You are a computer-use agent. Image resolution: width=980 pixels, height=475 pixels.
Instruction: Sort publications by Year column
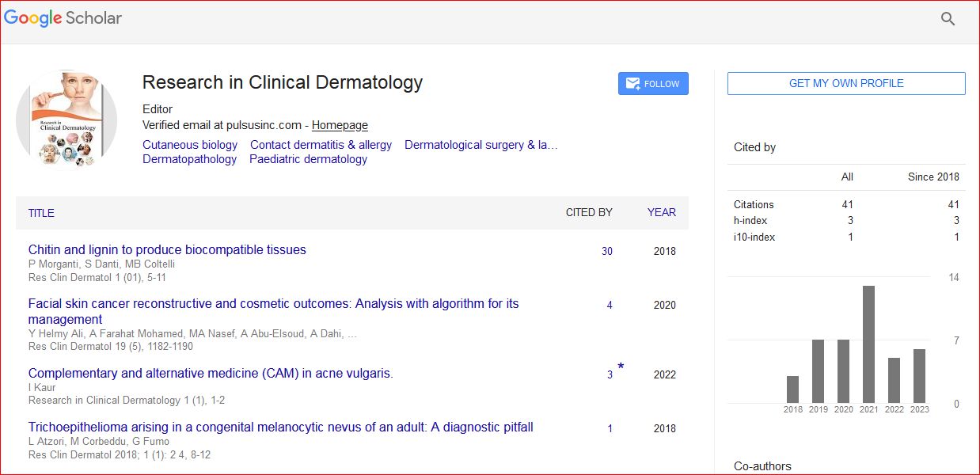(661, 212)
